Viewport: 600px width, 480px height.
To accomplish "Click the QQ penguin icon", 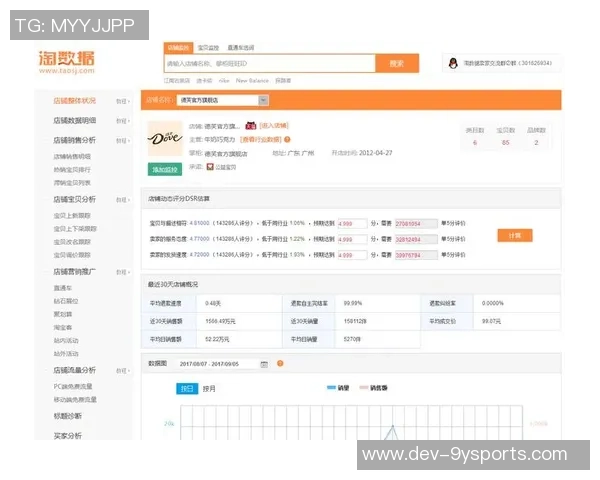I will pos(453,63).
